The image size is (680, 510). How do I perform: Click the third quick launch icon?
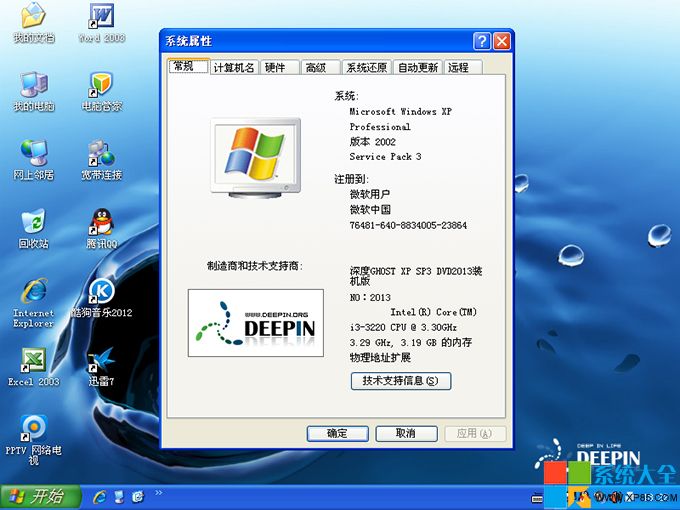(x=138, y=496)
